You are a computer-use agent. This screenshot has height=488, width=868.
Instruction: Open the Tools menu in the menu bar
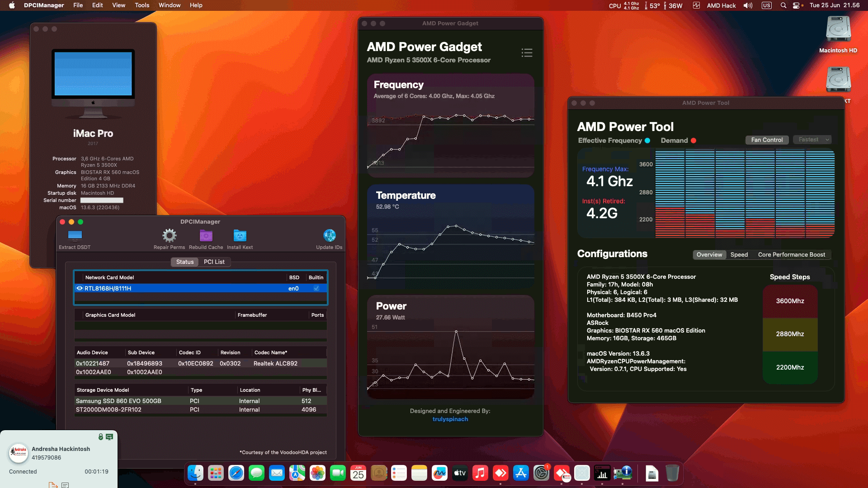click(142, 5)
